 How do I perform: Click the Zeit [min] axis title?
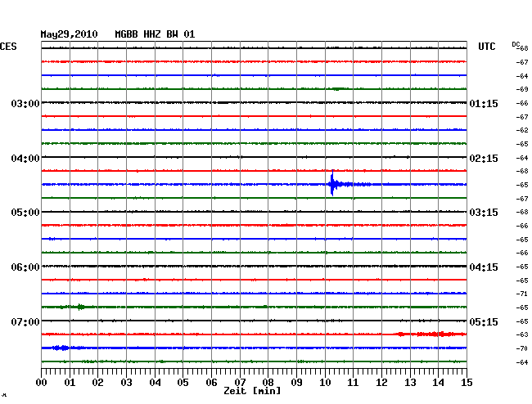(x=252, y=391)
